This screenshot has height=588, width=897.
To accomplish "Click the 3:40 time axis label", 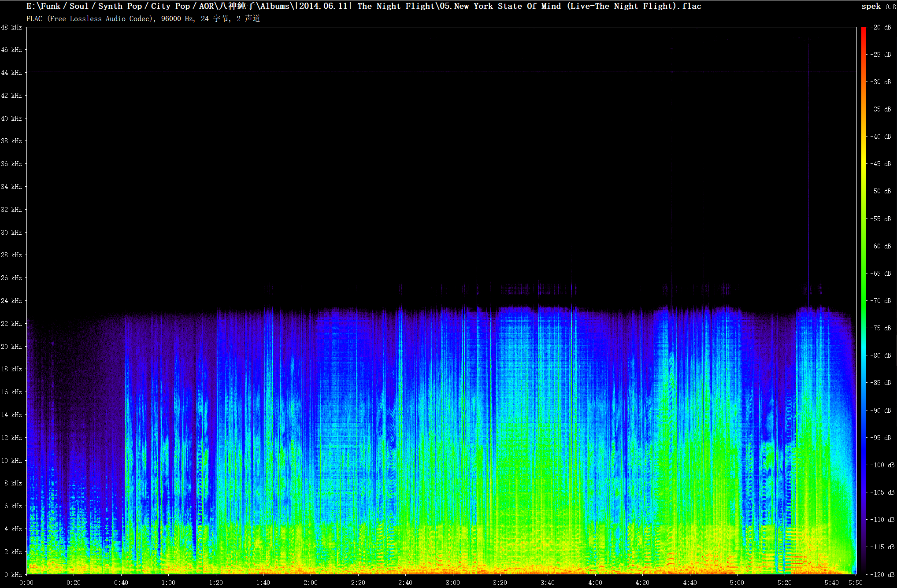I will 548,583.
